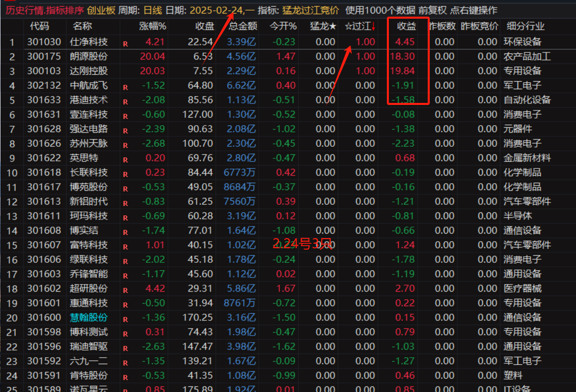The height and width of the screenshot is (392, 576).
Task: Click the R marker beside 超研股份
Action: [x=125, y=291]
